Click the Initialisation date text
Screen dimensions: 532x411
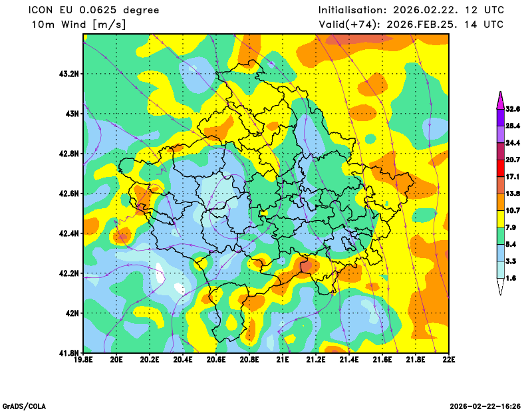click(x=410, y=10)
